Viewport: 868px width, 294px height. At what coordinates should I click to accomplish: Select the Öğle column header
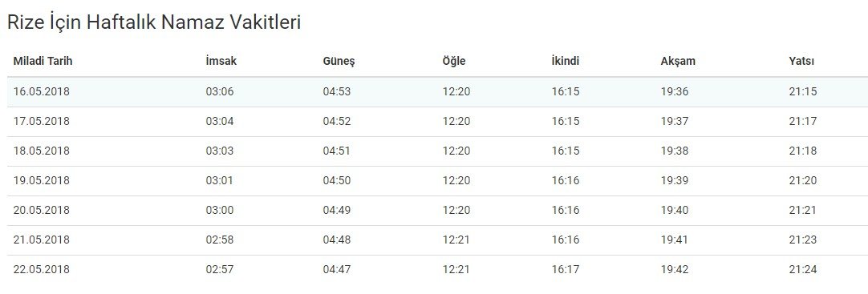click(454, 62)
